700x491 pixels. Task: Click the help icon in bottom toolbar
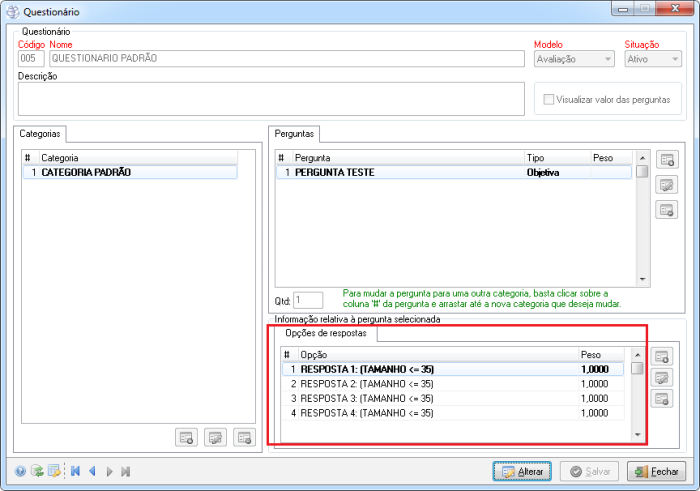tap(20, 471)
